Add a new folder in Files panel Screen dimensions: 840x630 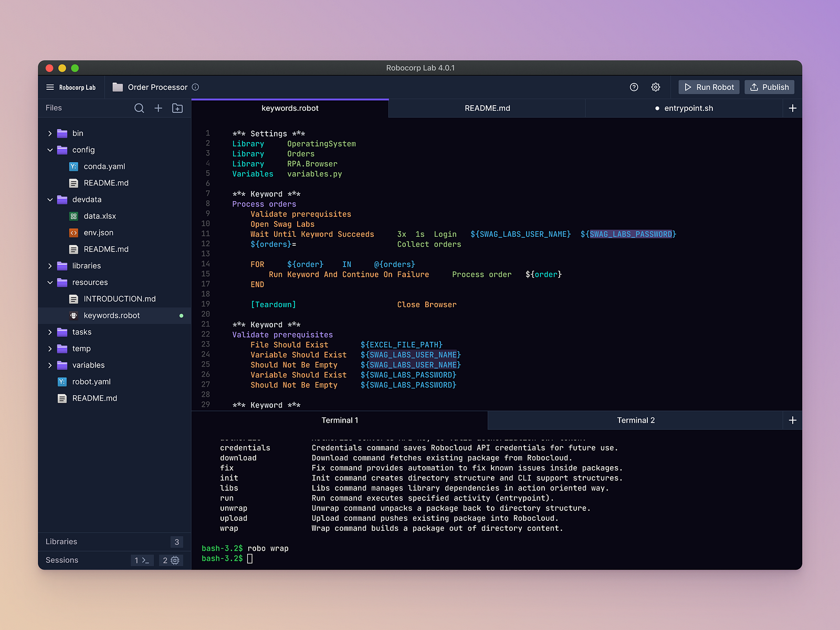[x=177, y=108]
